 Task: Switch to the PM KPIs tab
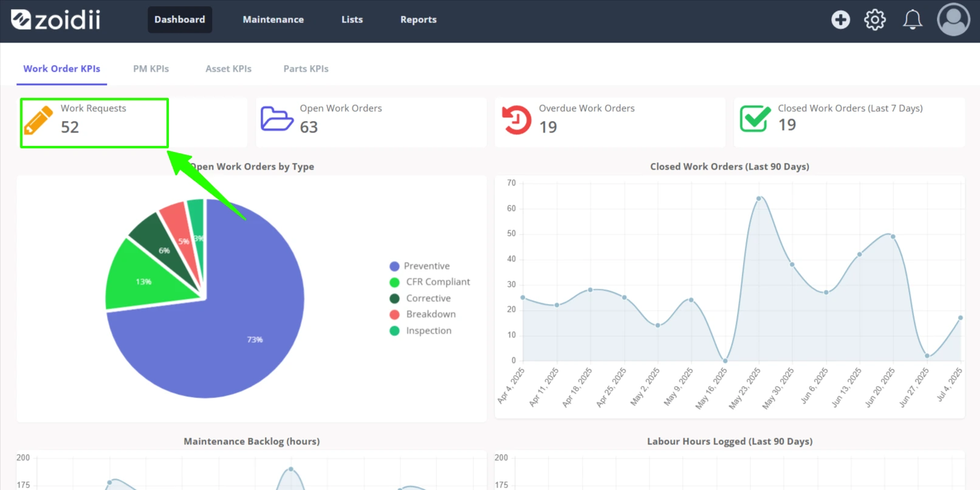click(151, 69)
